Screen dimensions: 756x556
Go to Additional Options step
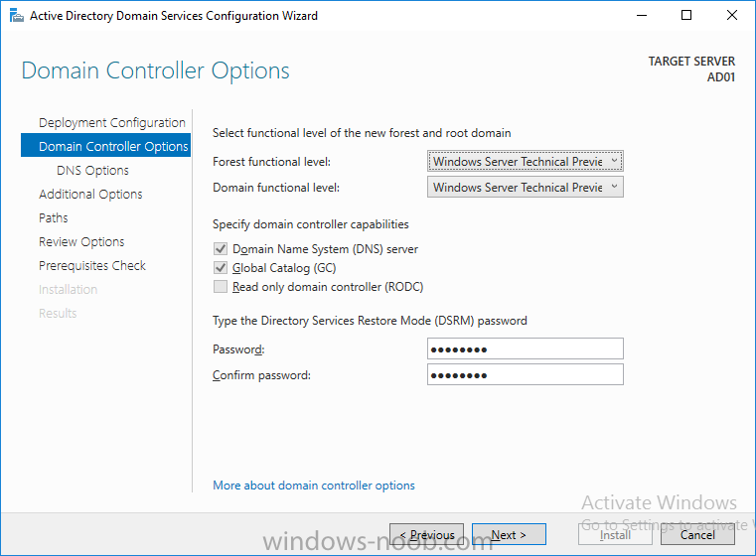pyautogui.click(x=90, y=195)
